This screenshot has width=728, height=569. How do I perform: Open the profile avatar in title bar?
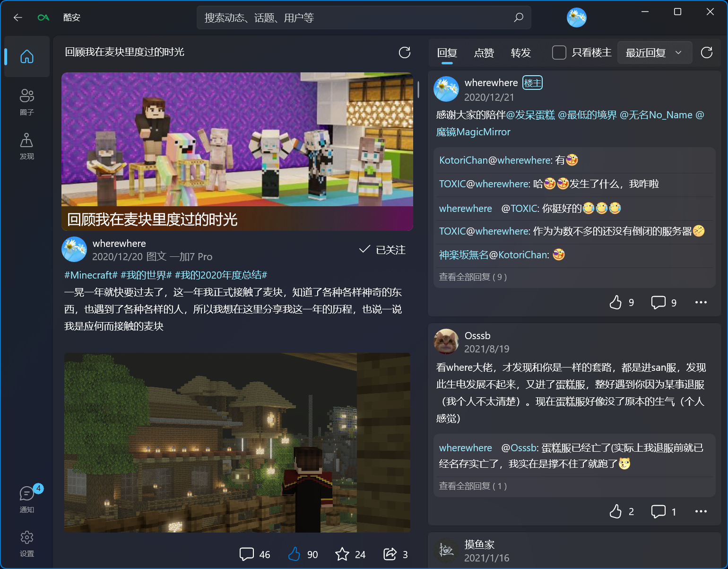point(577,18)
